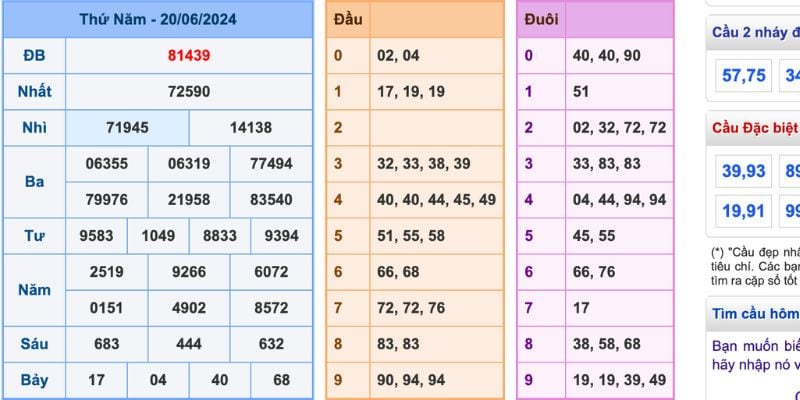800x400 pixels.
Task: Click fourth prize number 9583
Action: tap(97, 236)
